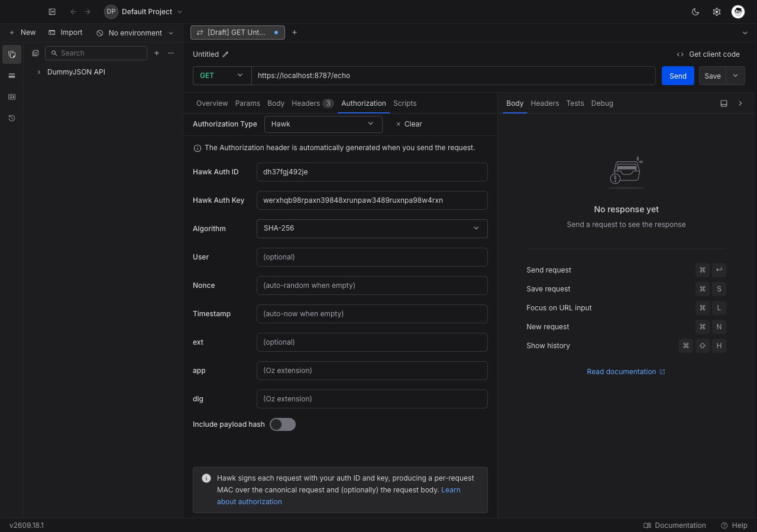Click Hawk Auth ID field
This screenshot has height=532, width=757.
[x=372, y=172]
